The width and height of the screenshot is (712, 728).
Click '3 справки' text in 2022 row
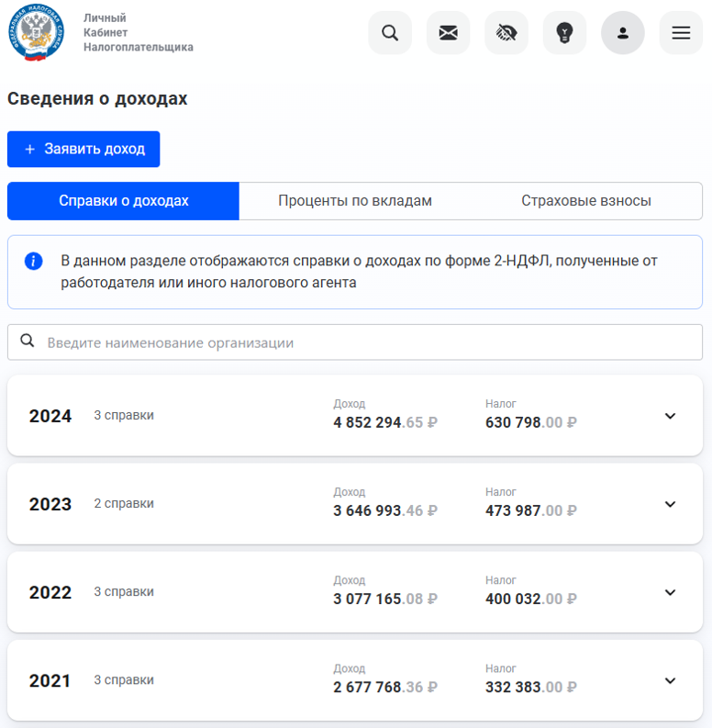pos(124,591)
